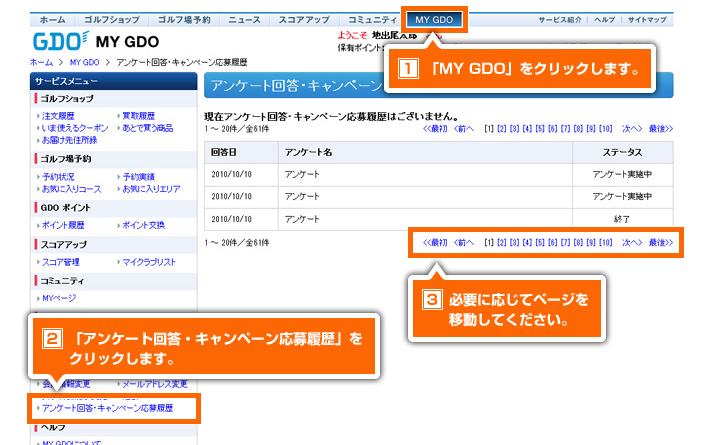Click <<最初 in the pagination below the table
Screen dimensions: 702x445
pos(435,243)
